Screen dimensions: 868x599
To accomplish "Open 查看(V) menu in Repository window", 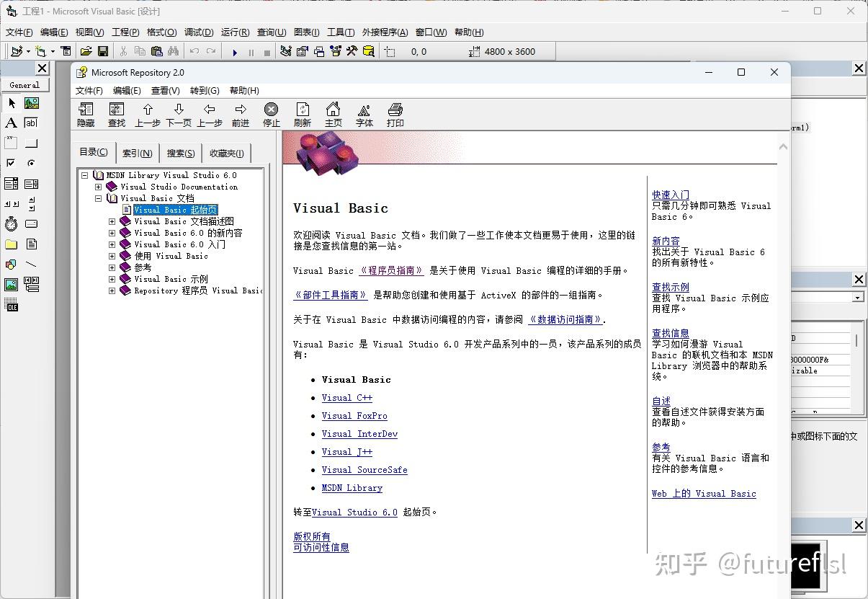I will 165,90.
